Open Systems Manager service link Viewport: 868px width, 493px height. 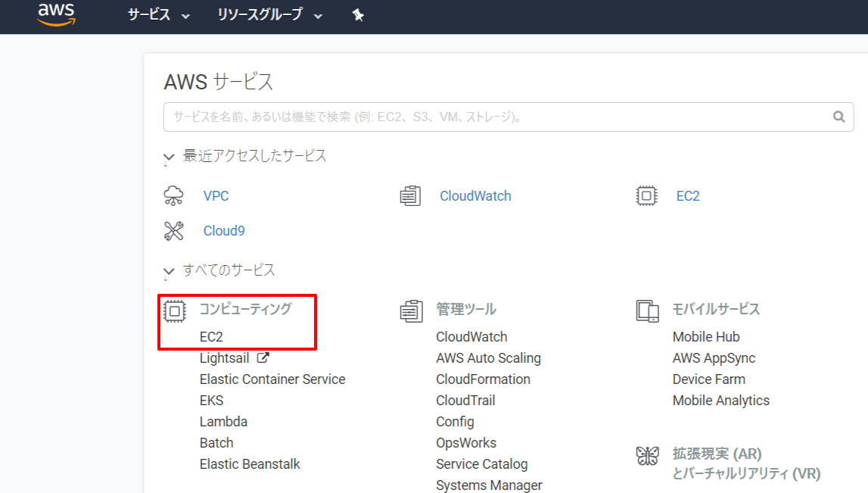pos(489,485)
